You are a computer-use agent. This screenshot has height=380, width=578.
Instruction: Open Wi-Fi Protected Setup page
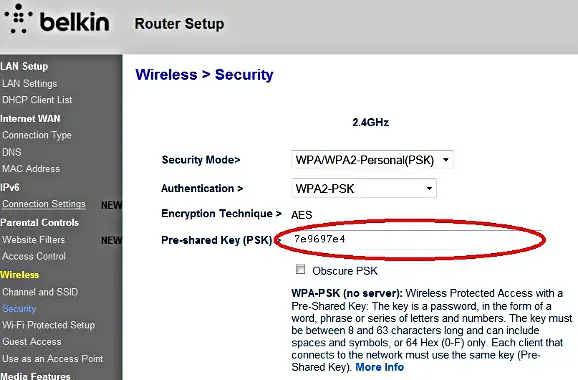(48, 325)
